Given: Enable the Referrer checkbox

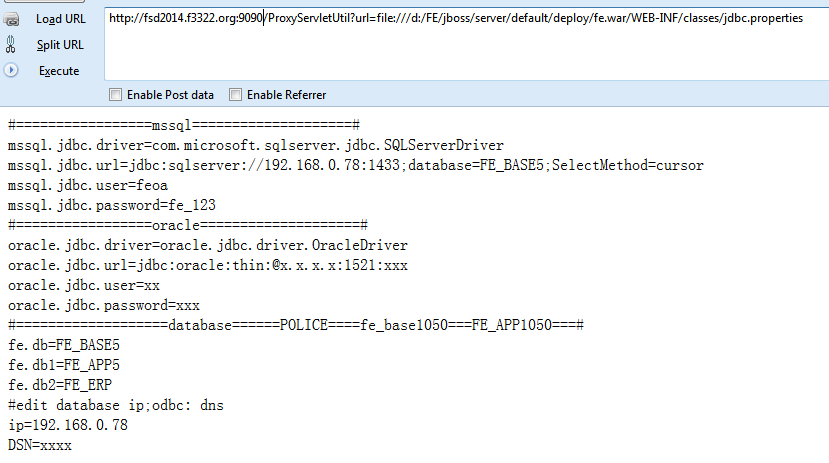Looking at the screenshot, I should tap(235, 95).
